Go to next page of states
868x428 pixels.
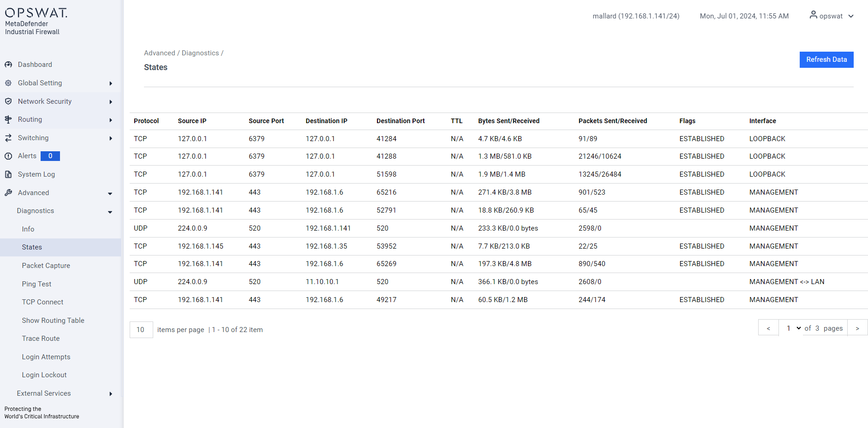pyautogui.click(x=857, y=328)
